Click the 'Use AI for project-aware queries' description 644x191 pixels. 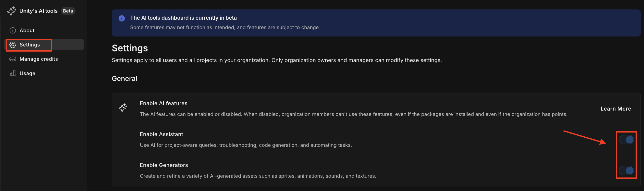point(246,145)
